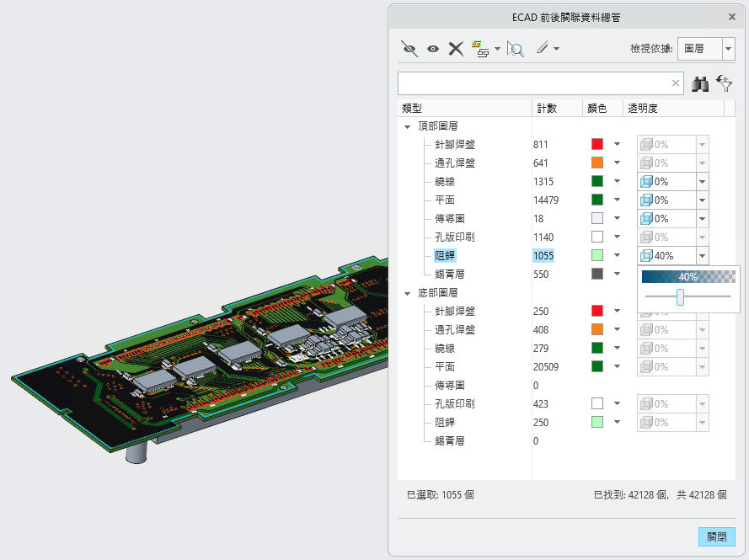Open transparency dropdown for top 阻銲 at 40%
This screenshot has width=749, height=560.
(x=702, y=255)
